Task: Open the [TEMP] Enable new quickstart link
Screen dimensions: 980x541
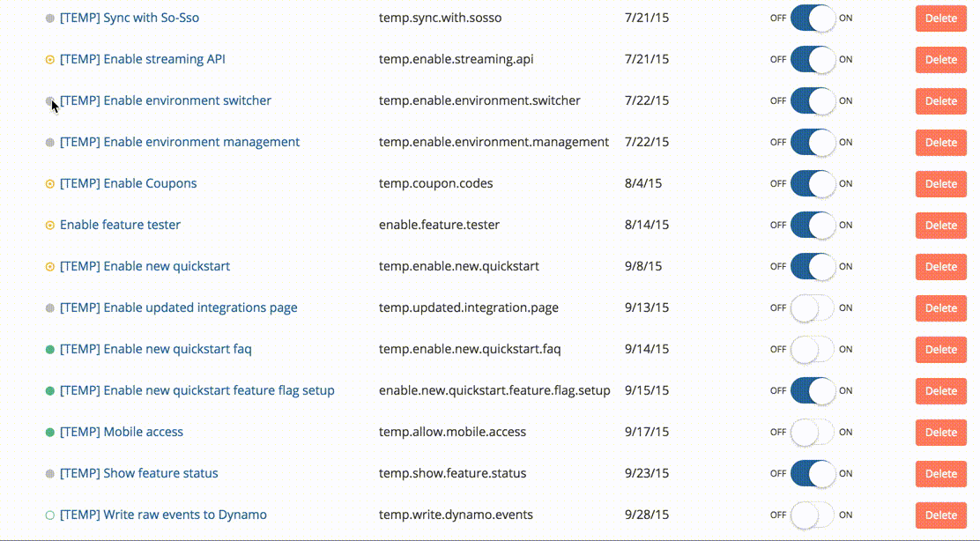Action: click(x=145, y=266)
